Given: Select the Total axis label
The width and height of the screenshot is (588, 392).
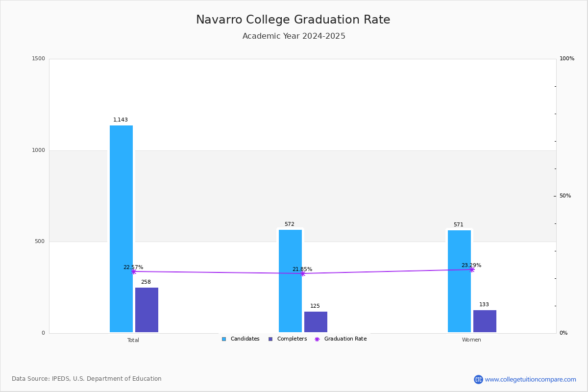Looking at the screenshot, I should [133, 340].
